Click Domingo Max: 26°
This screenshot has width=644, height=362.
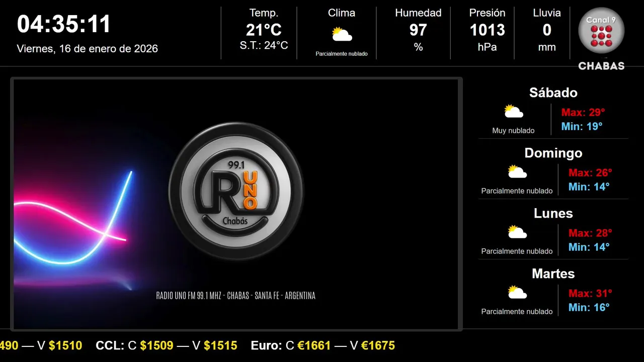(x=590, y=172)
